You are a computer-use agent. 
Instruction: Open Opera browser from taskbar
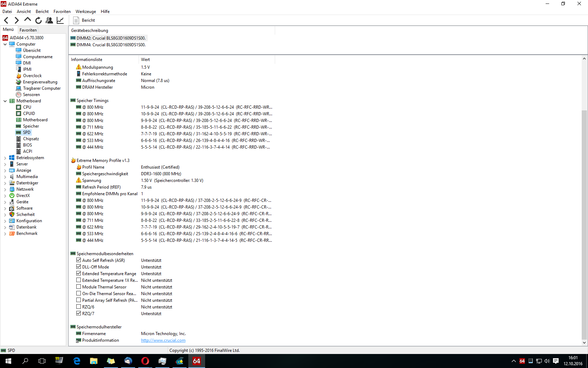click(x=145, y=361)
